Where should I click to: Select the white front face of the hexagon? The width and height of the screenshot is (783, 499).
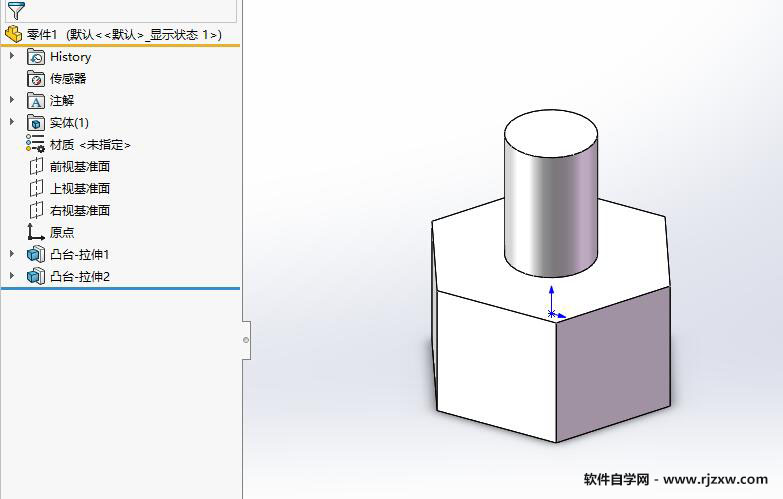click(x=496, y=366)
